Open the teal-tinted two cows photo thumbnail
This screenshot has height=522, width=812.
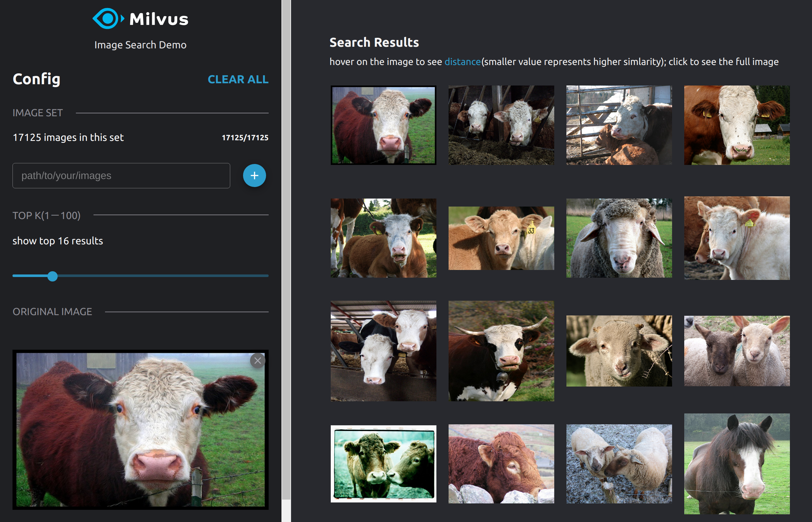(x=383, y=464)
